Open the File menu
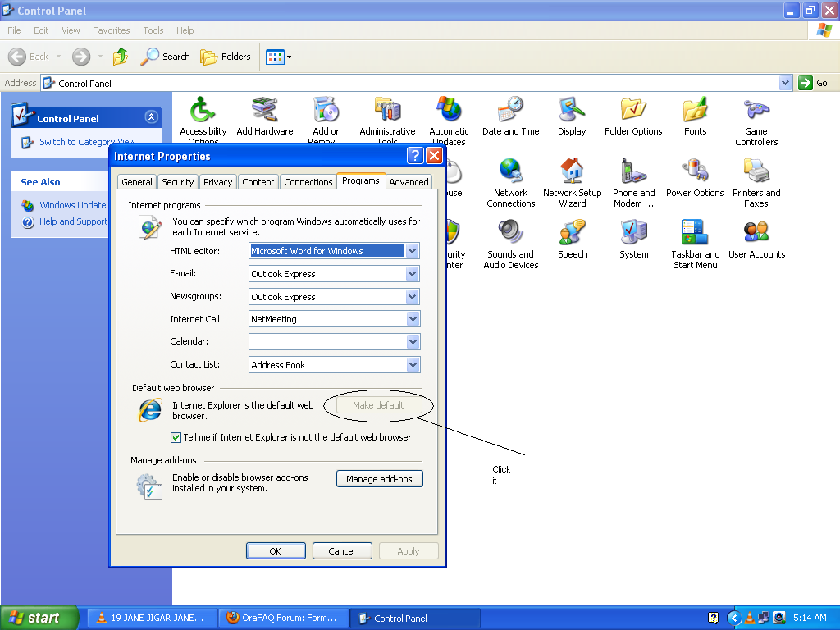This screenshot has height=630, width=840. 14,30
